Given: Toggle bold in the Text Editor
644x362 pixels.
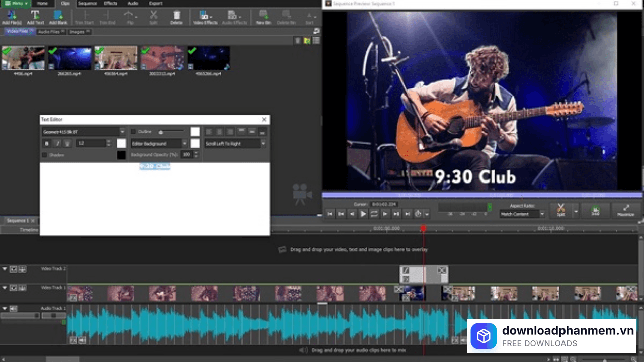Looking at the screenshot, I should pyautogui.click(x=46, y=144).
